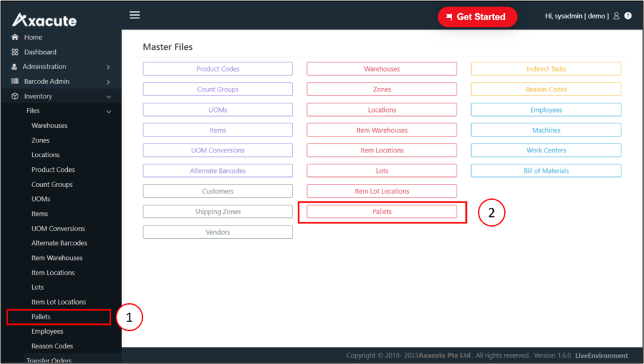The width and height of the screenshot is (644, 364).
Task: Select Items in sidebar list
Action: [x=40, y=213]
